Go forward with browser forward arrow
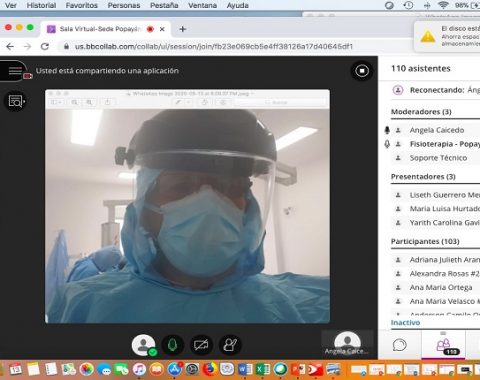Screen dimensions: 480x380 (27, 47)
